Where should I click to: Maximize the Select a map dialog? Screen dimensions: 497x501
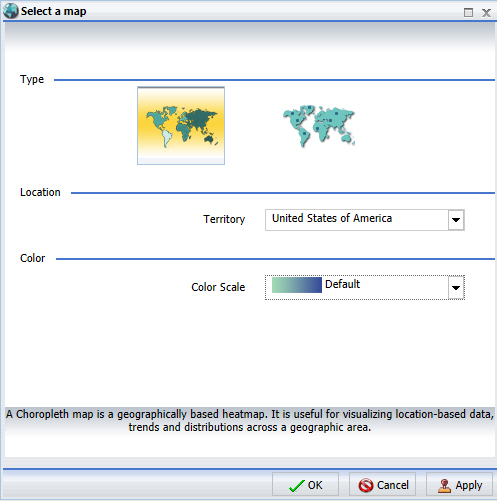(x=468, y=13)
